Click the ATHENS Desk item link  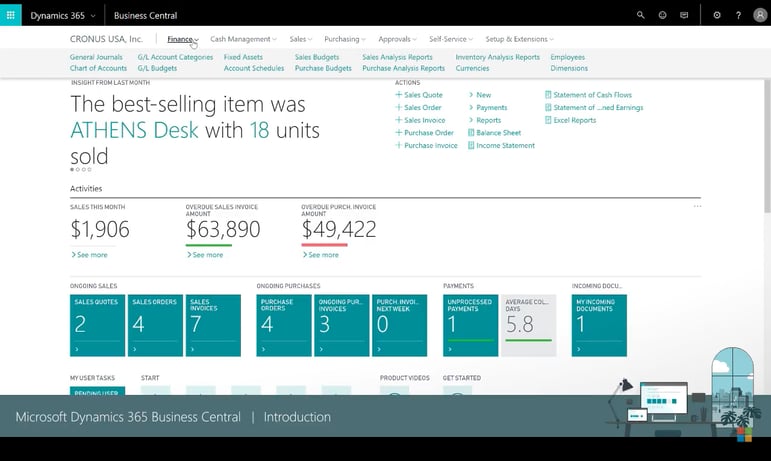click(x=134, y=130)
